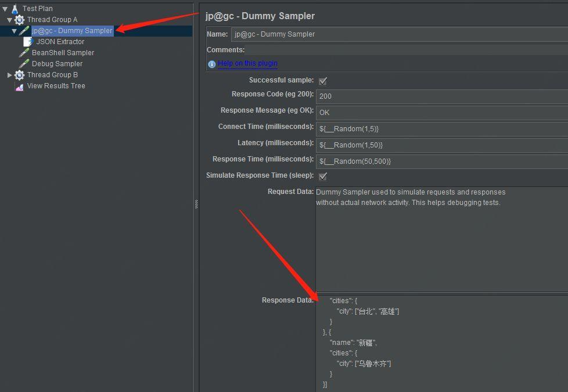Viewport: 568px width, 392px height.
Task: Select jp@gc - Dummy Sampler tree item
Action: click(x=72, y=31)
